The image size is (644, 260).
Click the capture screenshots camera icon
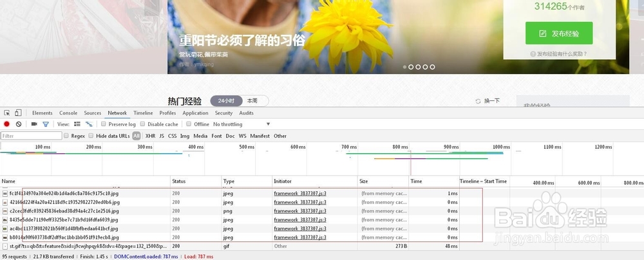pos(34,124)
